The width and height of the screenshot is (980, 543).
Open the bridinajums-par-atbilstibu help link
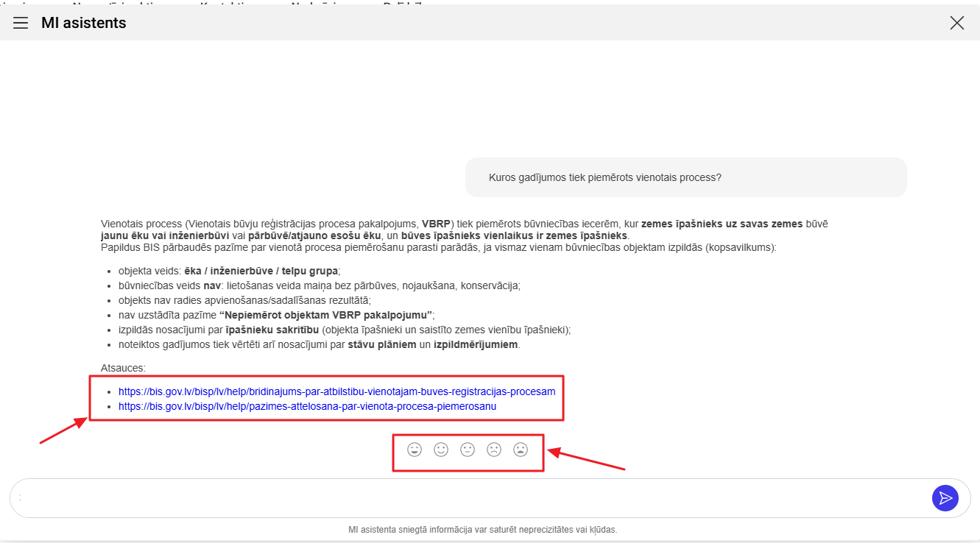coord(336,391)
